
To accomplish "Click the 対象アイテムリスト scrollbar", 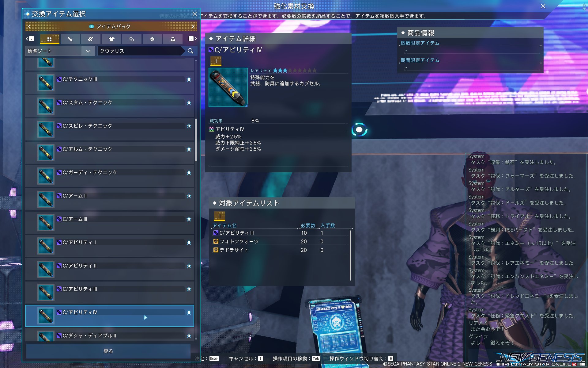I will click(x=350, y=255).
